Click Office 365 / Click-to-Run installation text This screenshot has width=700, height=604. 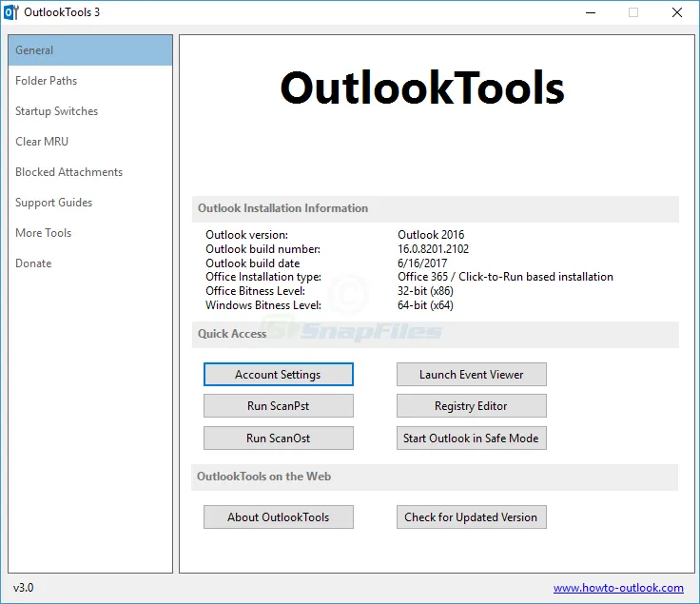tap(505, 277)
